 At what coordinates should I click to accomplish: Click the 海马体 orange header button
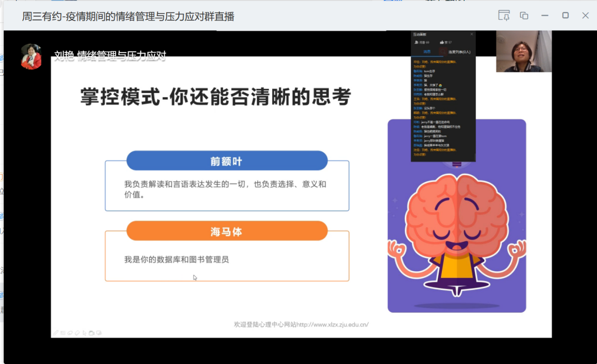(x=226, y=231)
